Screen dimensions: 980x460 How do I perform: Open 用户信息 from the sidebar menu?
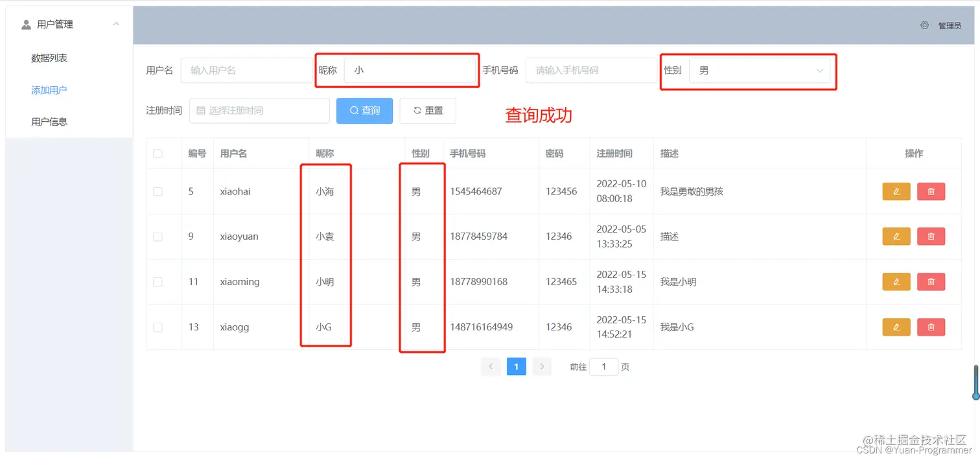(x=49, y=121)
